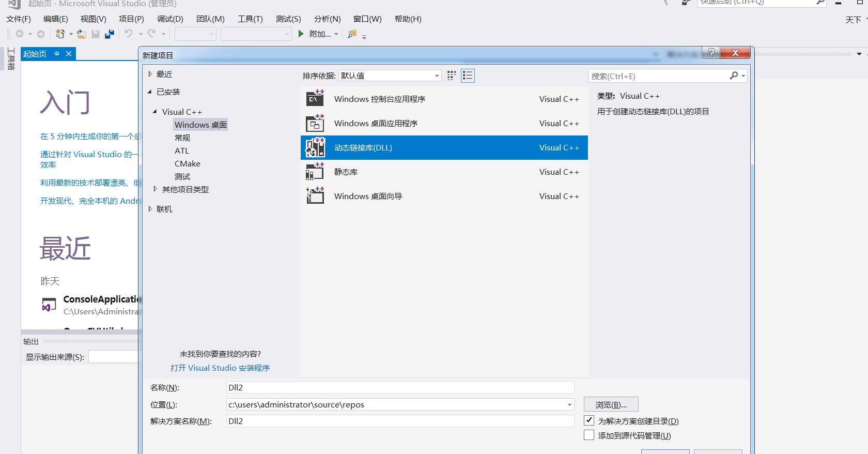Open the 帮助(H) menu

pyautogui.click(x=408, y=19)
